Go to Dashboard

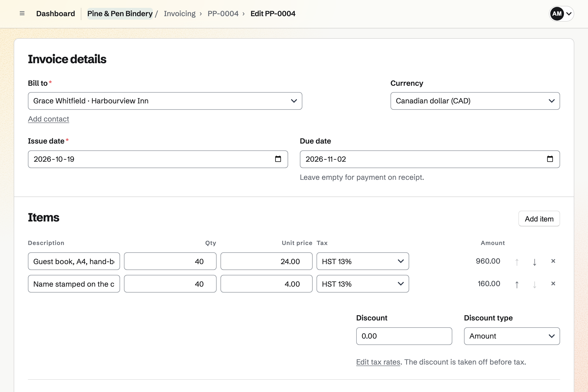(56, 13)
